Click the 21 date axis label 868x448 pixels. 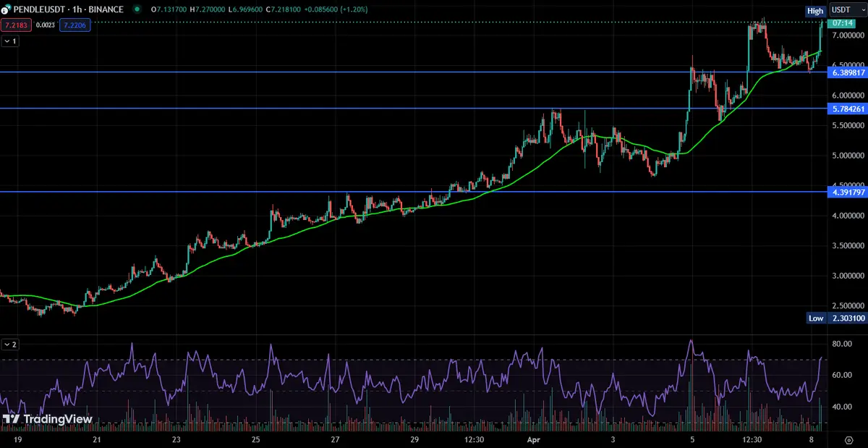point(97,439)
